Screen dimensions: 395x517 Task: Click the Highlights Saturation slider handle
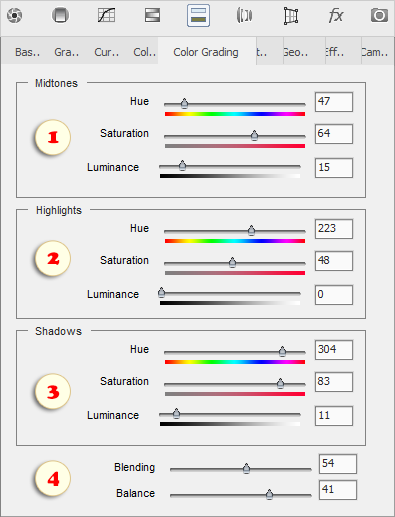(232, 262)
